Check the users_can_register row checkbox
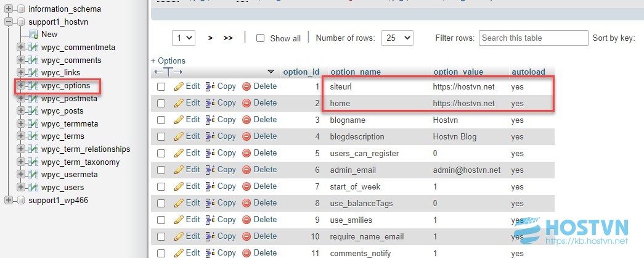This screenshot has width=644, height=258. pos(161,154)
